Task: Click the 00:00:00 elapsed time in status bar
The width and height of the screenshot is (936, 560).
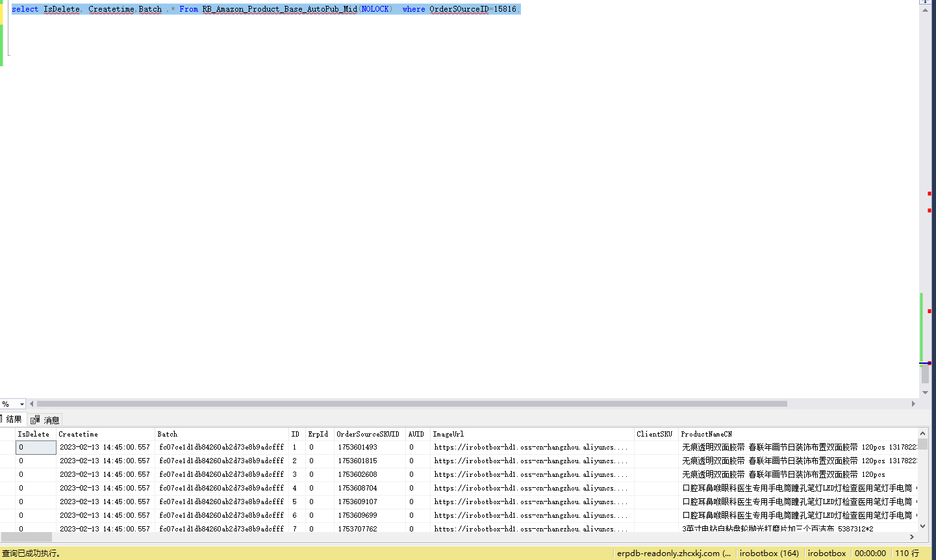Action: pyautogui.click(x=870, y=554)
